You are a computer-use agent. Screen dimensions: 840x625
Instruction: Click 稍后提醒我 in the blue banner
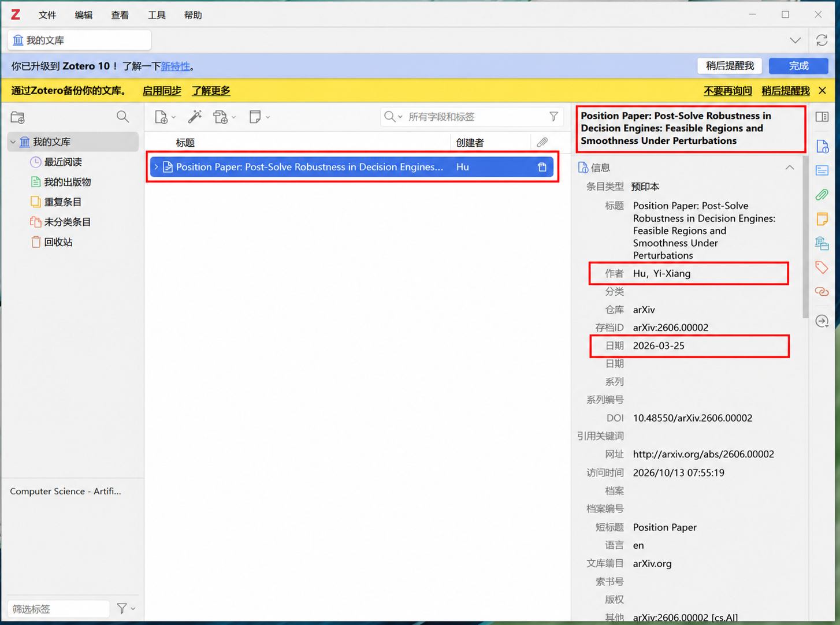click(x=730, y=66)
